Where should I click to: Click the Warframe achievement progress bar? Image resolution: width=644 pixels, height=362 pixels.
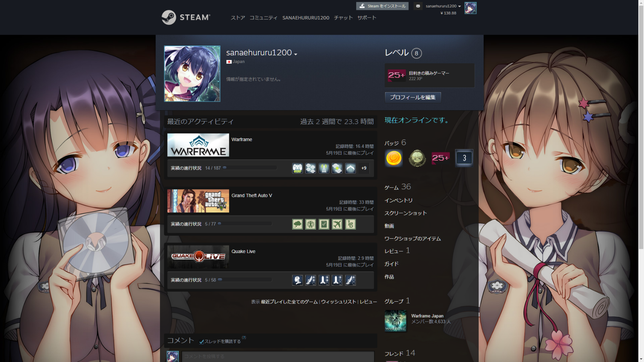[250, 168]
